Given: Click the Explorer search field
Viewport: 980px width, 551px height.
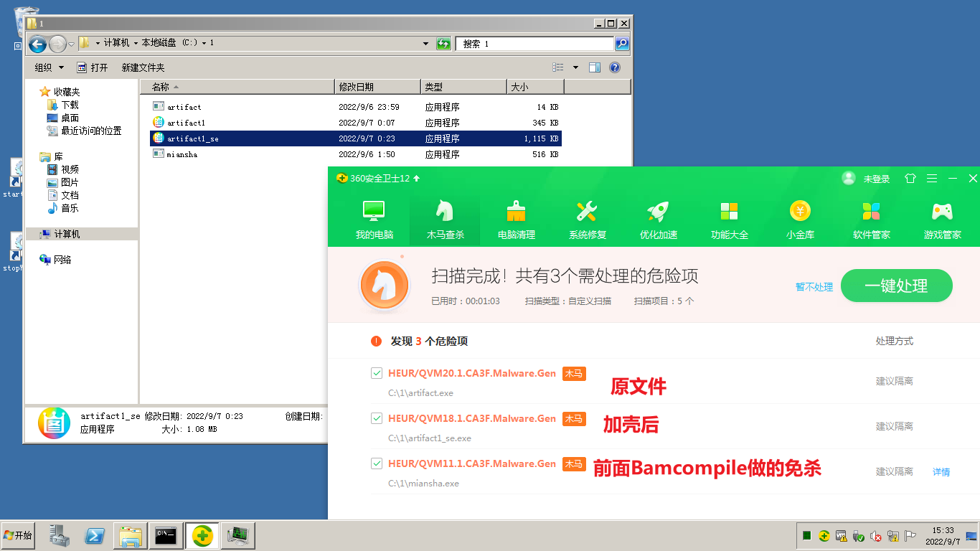Looking at the screenshot, I should (535, 44).
